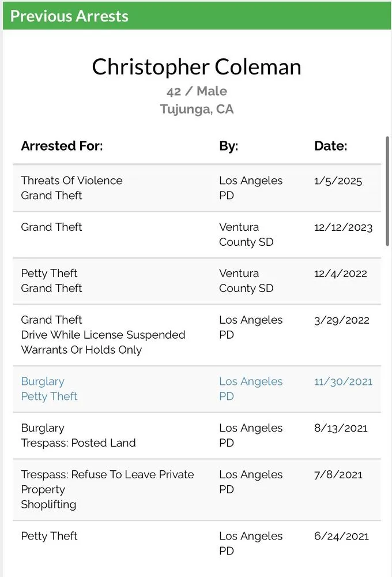The width and height of the screenshot is (392, 577).
Task: Click the 3/29/2022 arrest date
Action: pyautogui.click(x=341, y=320)
